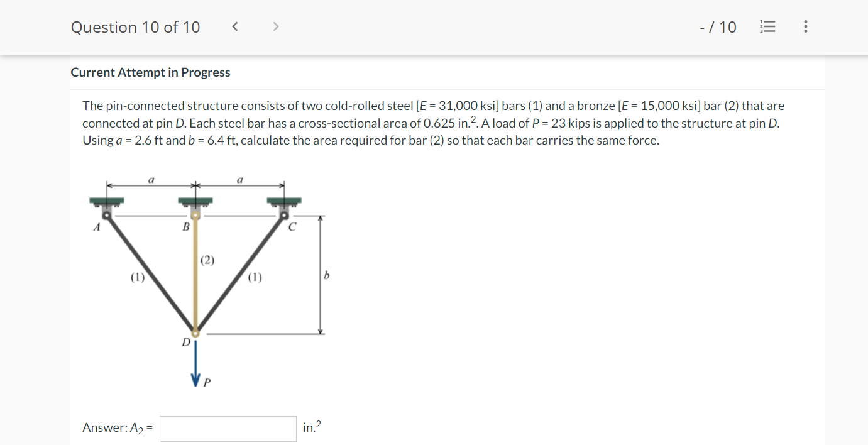Click pin D in the structure diagram
The image size is (868, 445).
[x=196, y=333]
